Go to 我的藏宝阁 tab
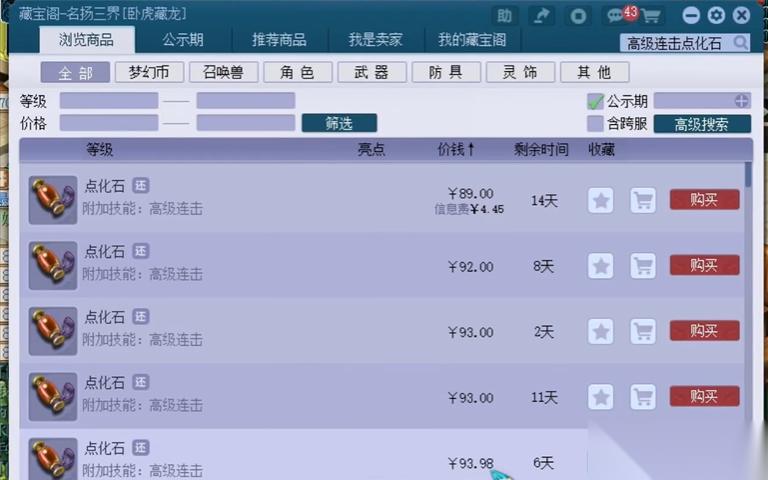The width and height of the screenshot is (768, 480). [x=472, y=40]
